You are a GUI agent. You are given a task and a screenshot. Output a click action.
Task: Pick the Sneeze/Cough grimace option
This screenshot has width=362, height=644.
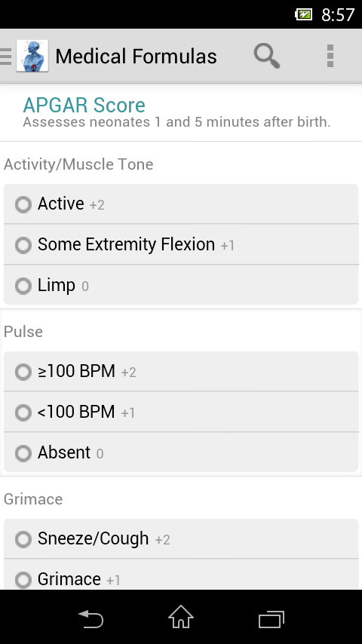pyautogui.click(x=181, y=539)
